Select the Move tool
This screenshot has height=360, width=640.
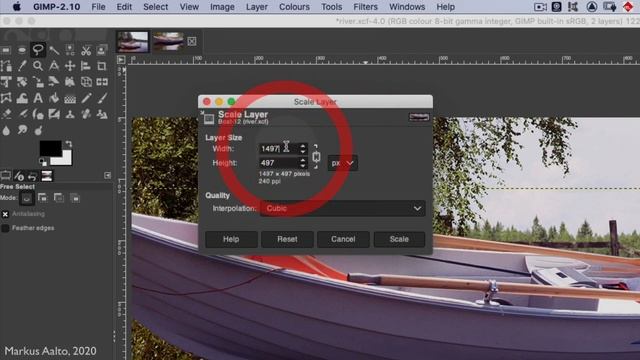(x=70, y=66)
